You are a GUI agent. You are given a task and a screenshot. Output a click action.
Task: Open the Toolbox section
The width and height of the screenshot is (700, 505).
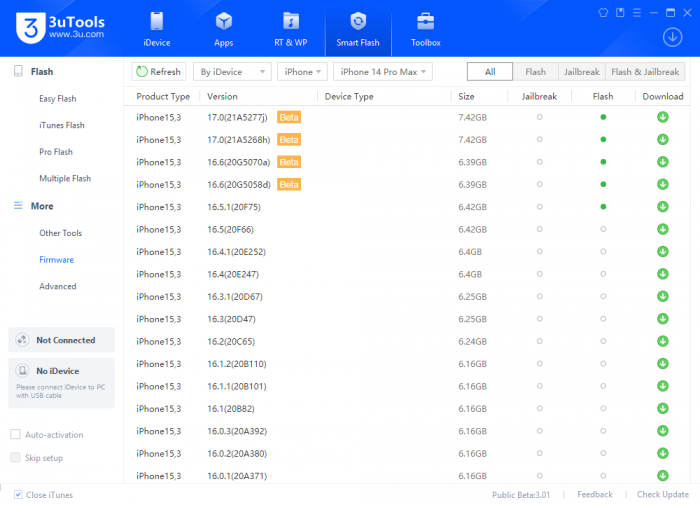425,29
